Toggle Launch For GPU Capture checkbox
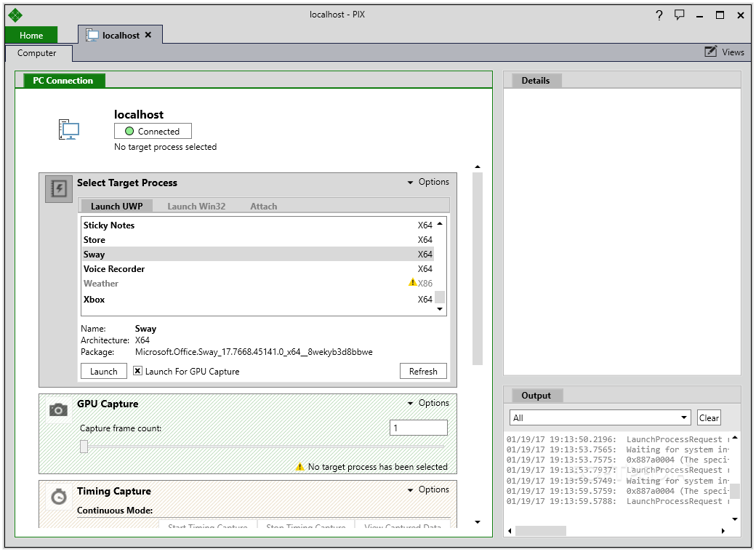Viewport: 756px width, 552px height. point(138,371)
